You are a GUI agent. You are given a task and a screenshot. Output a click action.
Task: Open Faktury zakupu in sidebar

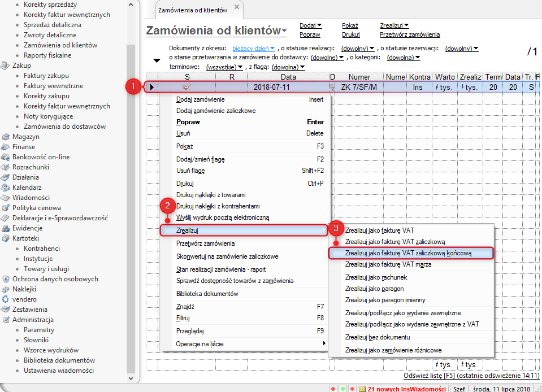tap(46, 76)
